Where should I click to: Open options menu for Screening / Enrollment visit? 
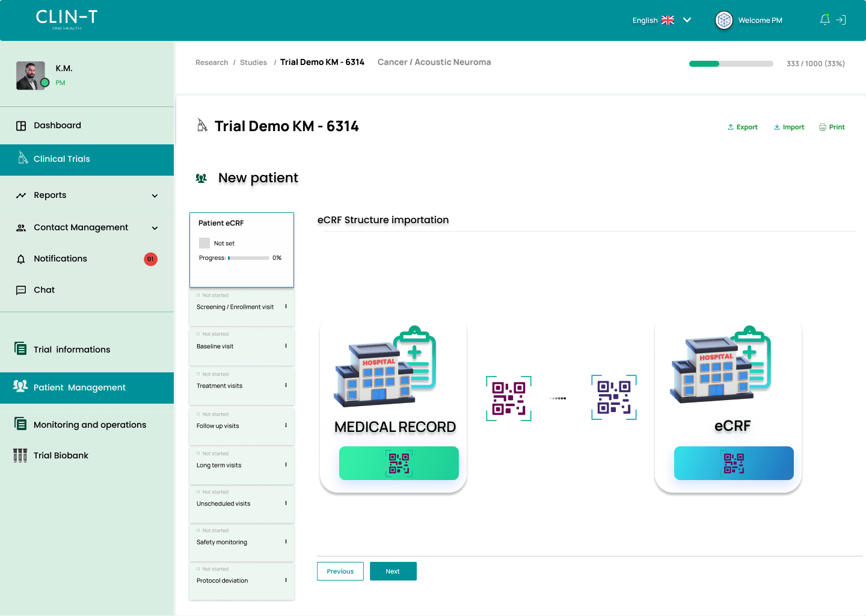click(286, 307)
